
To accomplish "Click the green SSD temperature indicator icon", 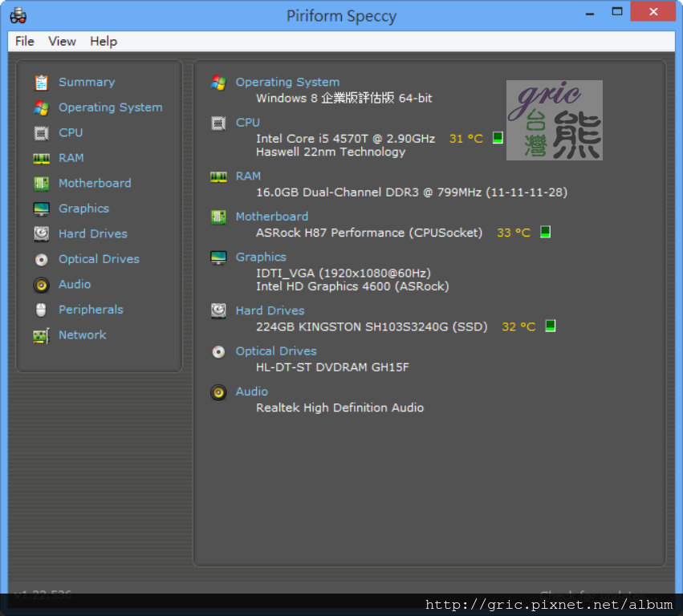I will 551,326.
